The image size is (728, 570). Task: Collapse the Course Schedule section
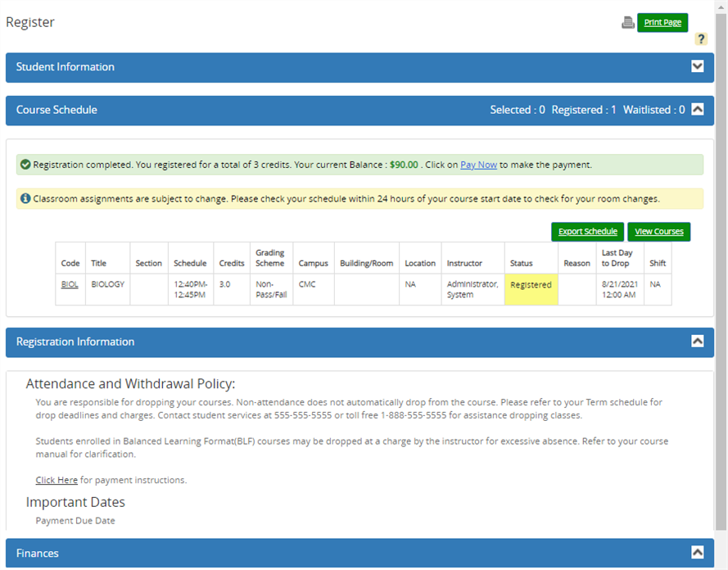point(698,109)
